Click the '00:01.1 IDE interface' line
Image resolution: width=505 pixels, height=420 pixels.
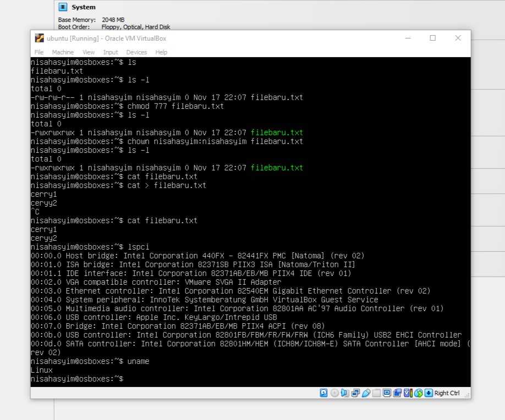pos(191,273)
